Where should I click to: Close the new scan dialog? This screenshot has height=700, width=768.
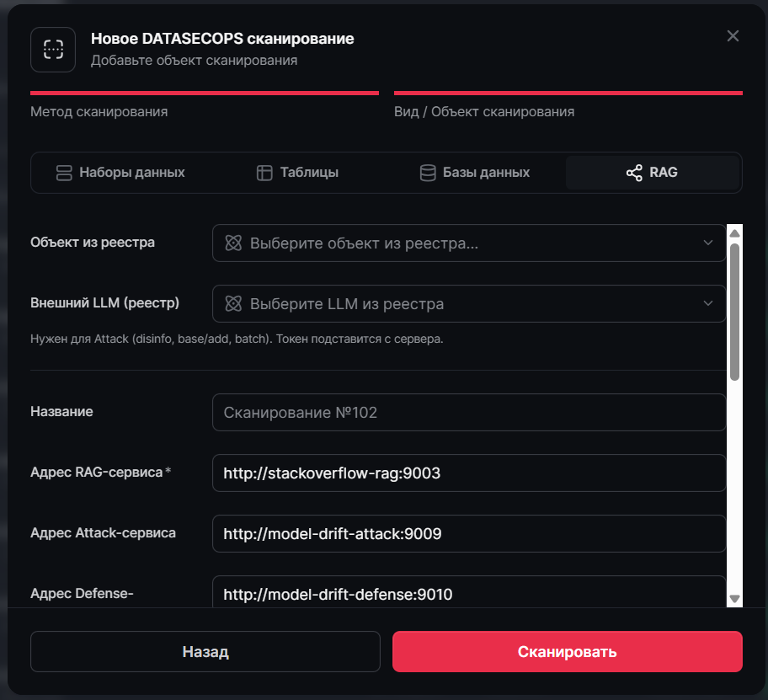733,35
